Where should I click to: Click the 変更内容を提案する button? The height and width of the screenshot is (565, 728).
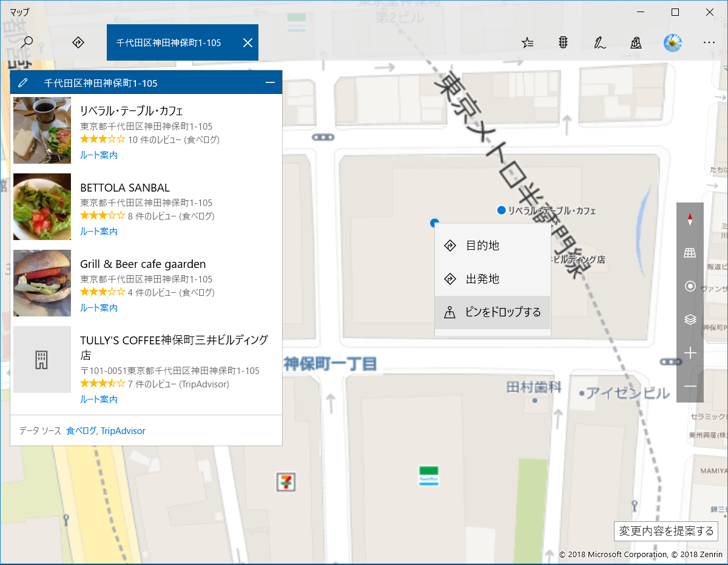point(666,531)
